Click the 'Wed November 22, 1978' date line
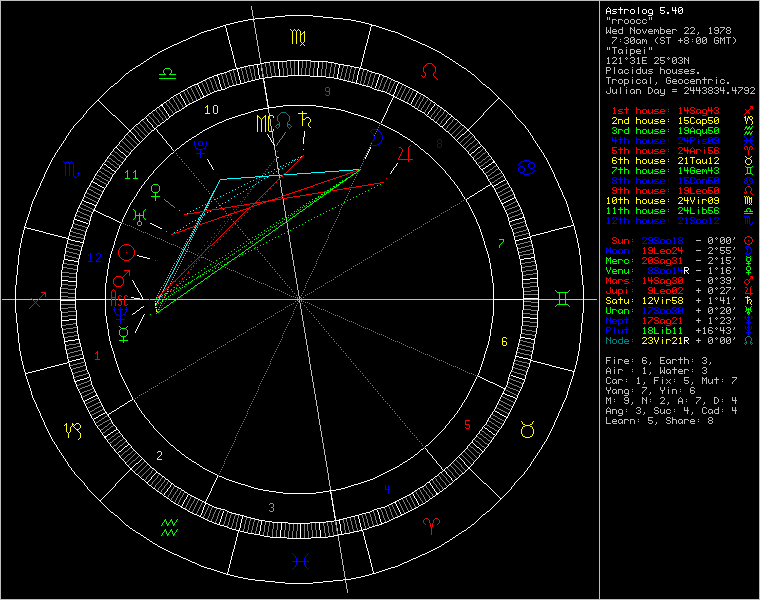760x600 pixels. [668, 31]
